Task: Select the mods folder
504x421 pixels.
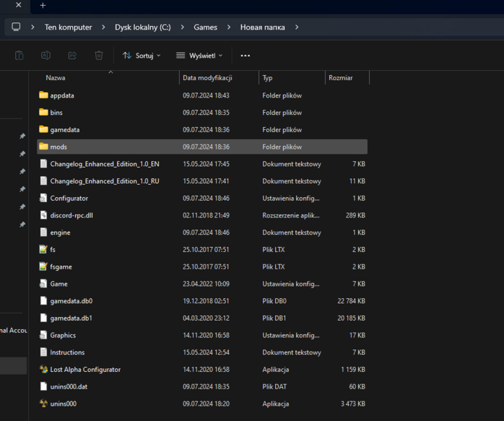Action: tap(58, 147)
